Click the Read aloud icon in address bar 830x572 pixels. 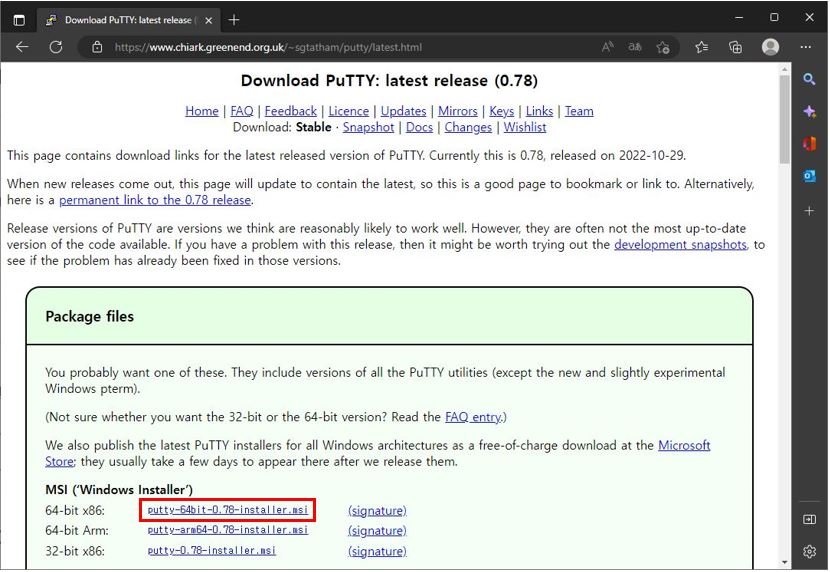point(608,47)
